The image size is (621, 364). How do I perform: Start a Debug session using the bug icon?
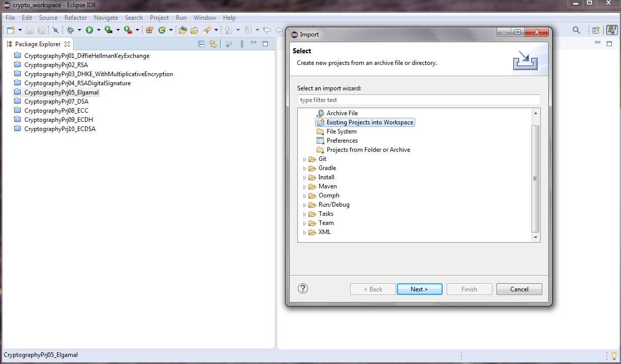[69, 30]
